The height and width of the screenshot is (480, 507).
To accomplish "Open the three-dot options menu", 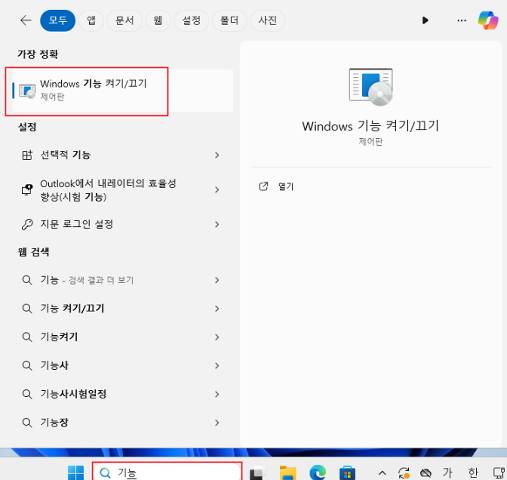I will (462, 20).
